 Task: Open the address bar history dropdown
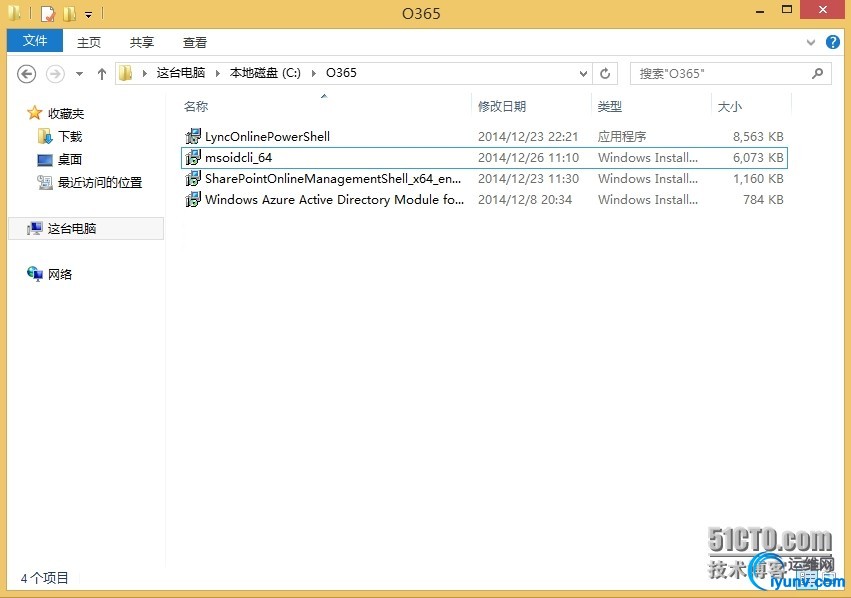[583, 73]
